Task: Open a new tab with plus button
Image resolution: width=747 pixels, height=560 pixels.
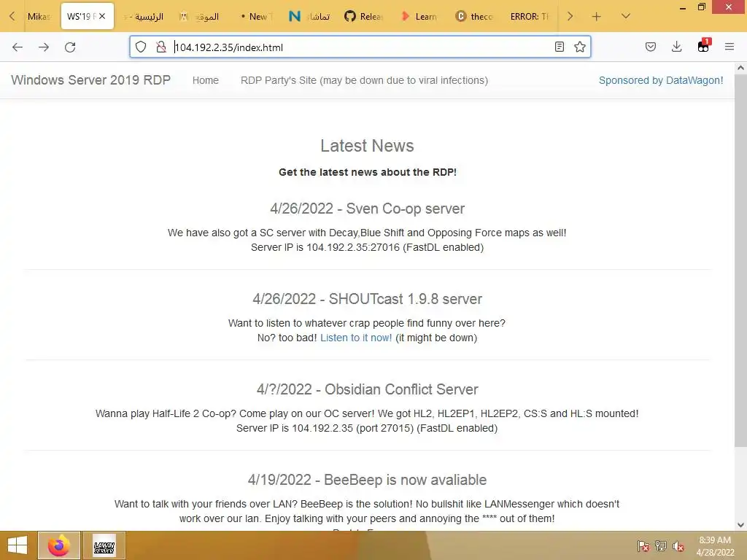Action: click(597, 17)
